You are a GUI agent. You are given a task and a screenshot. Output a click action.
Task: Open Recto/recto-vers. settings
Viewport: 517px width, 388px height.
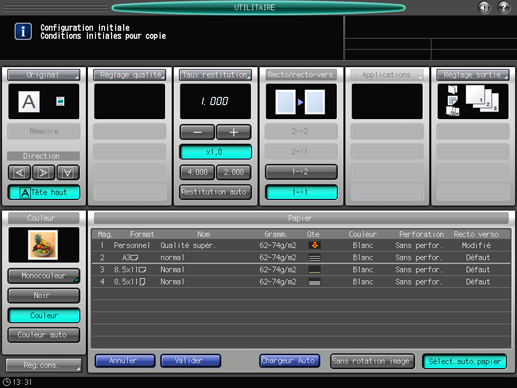[301, 75]
